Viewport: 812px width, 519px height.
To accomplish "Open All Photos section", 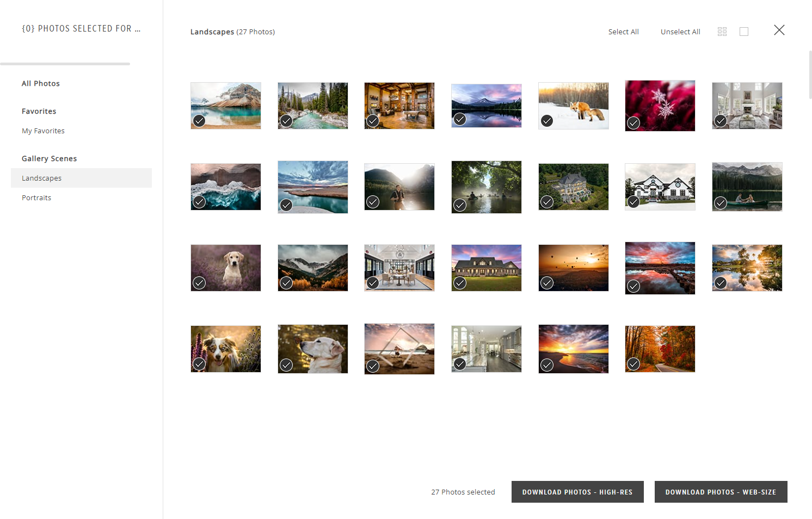I will 41,83.
